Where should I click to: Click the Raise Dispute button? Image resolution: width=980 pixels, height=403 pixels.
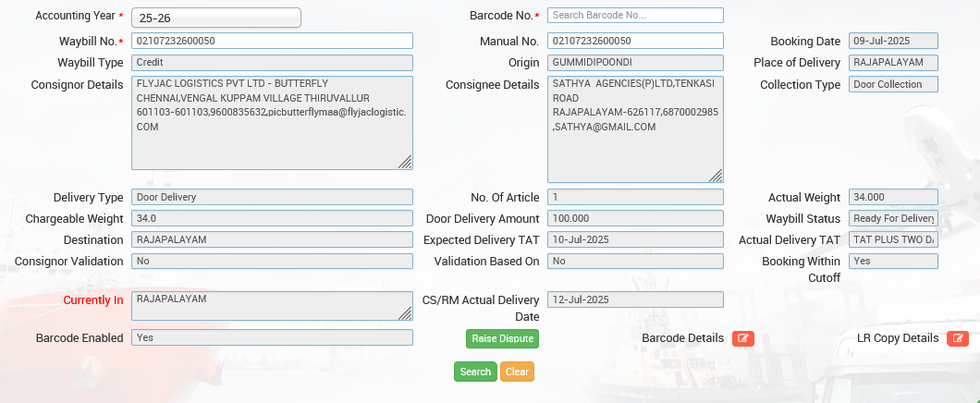502,338
